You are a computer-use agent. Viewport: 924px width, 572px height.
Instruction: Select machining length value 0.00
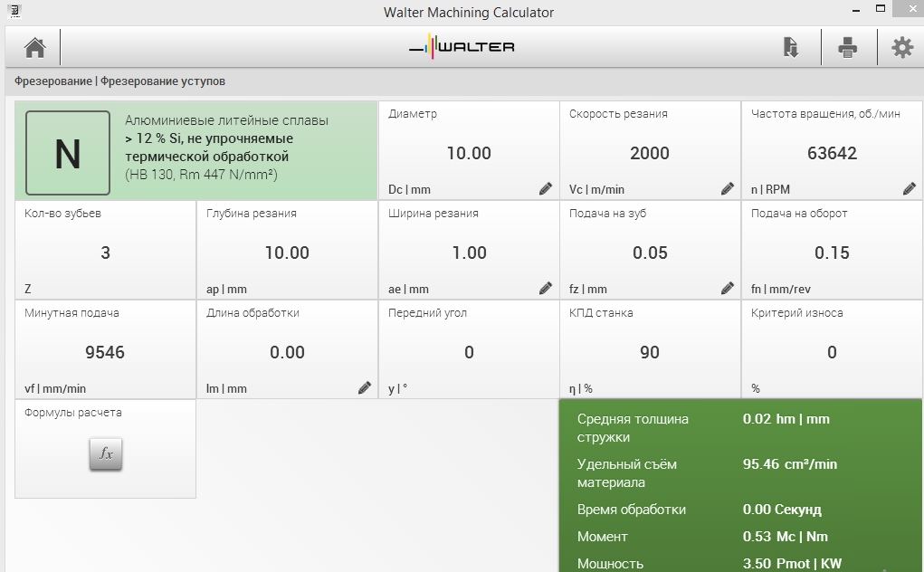287,352
